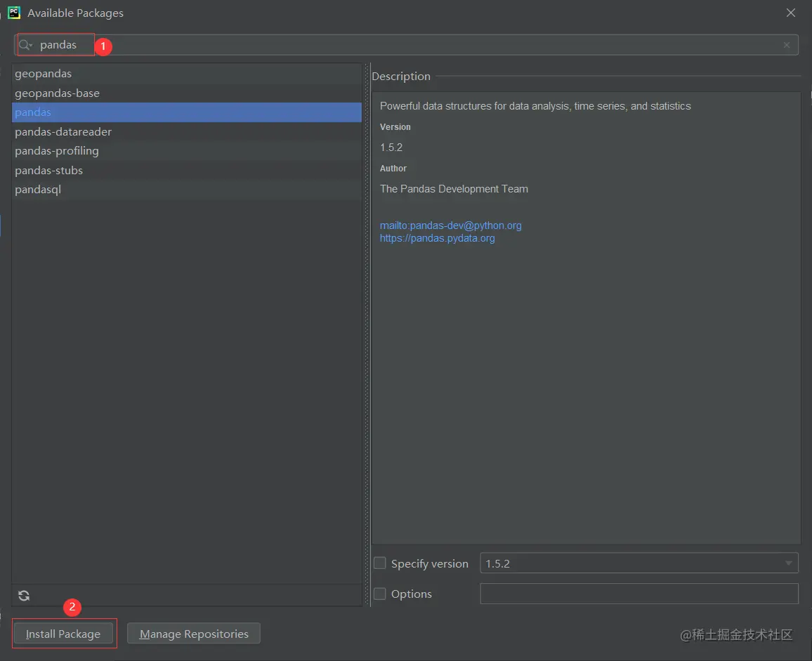Focus the package search field containing pandas

(407, 45)
